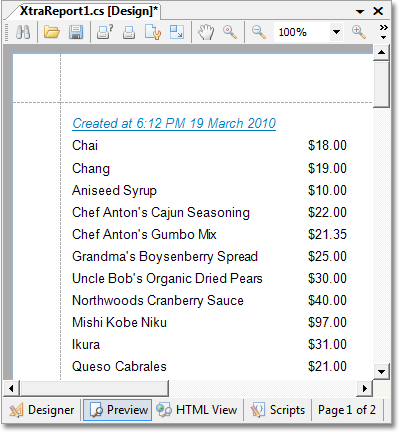Image resolution: width=399 pixels, height=432 pixels.
Task: Open a document with the folder icon
Action: [x=52, y=32]
